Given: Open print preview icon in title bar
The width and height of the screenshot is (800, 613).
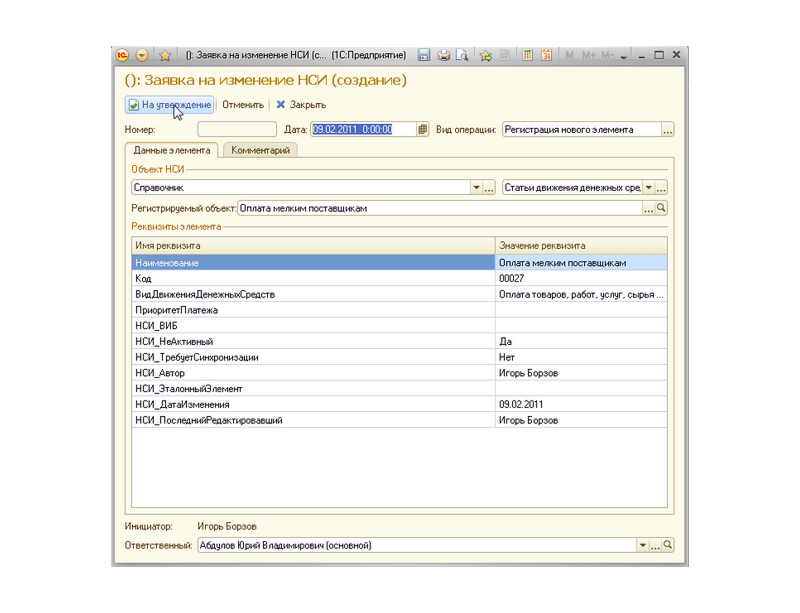Looking at the screenshot, I should click(x=461, y=56).
